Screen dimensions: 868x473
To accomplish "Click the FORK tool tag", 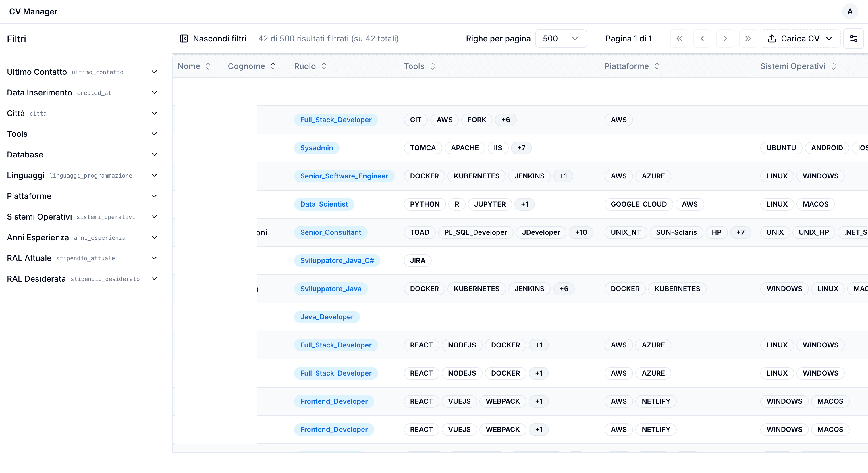I will pyautogui.click(x=477, y=120).
